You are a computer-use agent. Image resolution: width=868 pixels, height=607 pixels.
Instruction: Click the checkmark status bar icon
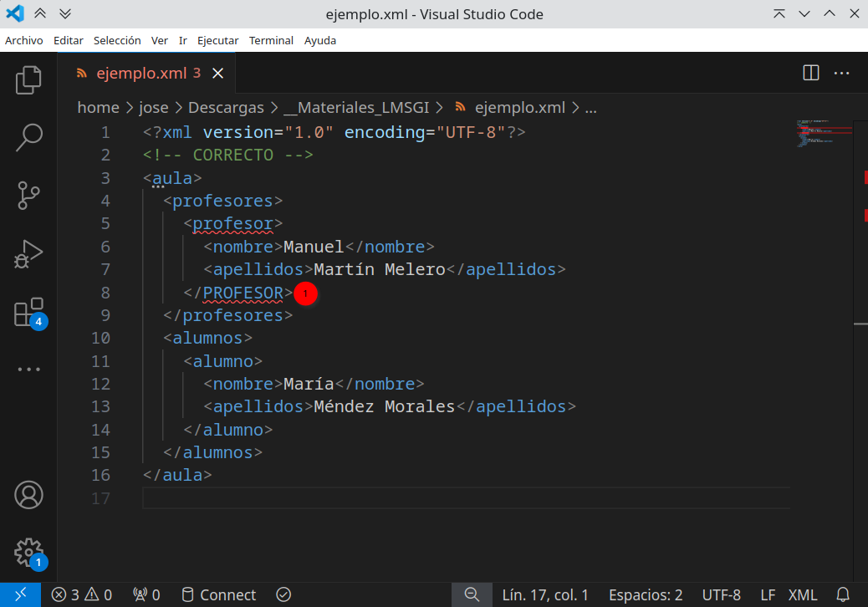pos(283,594)
